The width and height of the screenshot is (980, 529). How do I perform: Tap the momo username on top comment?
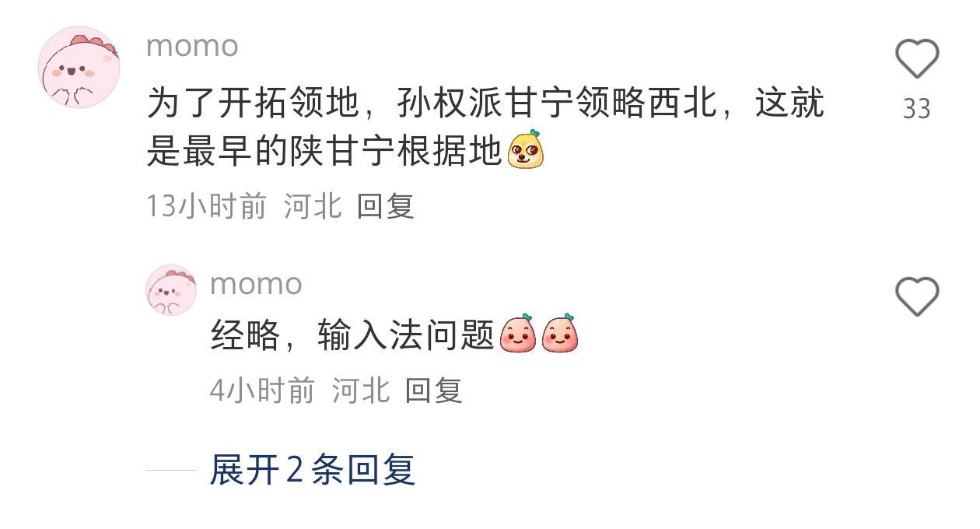click(192, 45)
